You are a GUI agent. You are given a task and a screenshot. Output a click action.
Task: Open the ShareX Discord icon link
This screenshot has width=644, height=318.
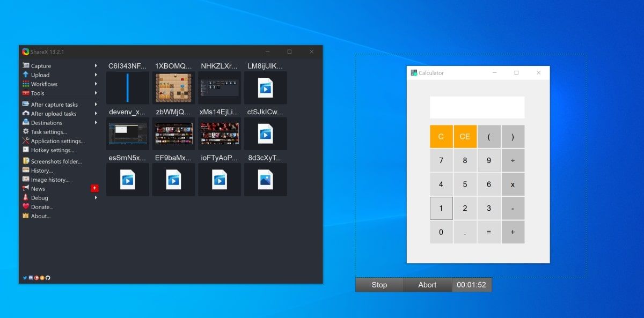(x=31, y=278)
